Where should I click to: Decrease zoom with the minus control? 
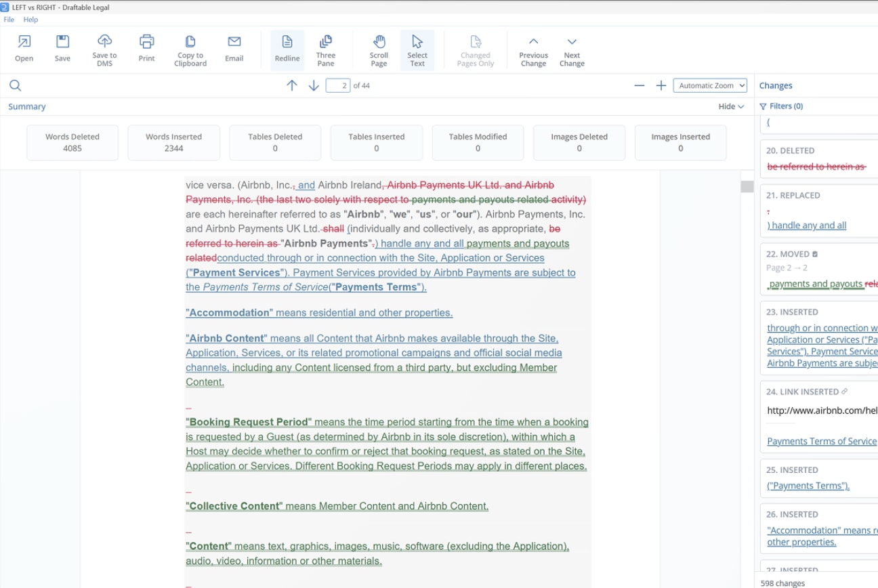point(639,85)
